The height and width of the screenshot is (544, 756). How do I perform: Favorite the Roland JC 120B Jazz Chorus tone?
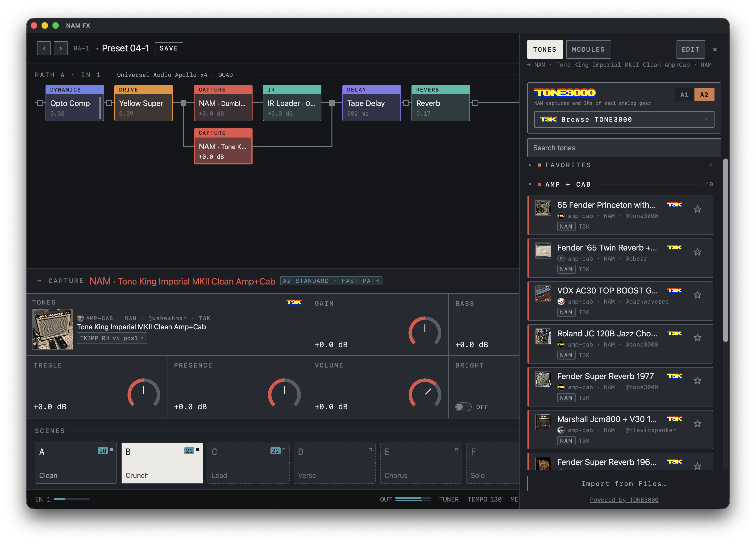(697, 338)
